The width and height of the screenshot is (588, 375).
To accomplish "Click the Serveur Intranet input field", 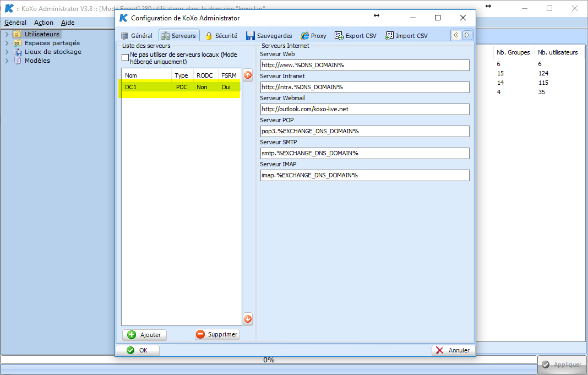I will pyautogui.click(x=365, y=88).
